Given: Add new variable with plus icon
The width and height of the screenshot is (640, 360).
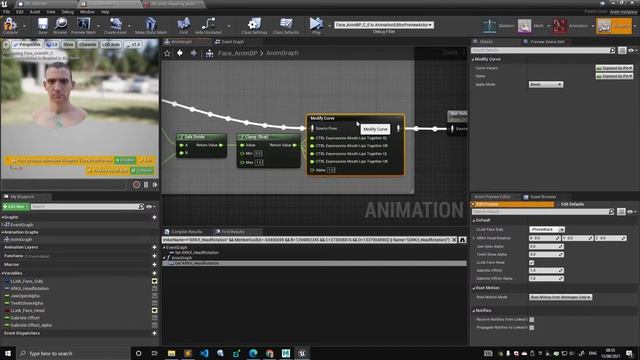Looking at the screenshot, I should coord(154,273).
